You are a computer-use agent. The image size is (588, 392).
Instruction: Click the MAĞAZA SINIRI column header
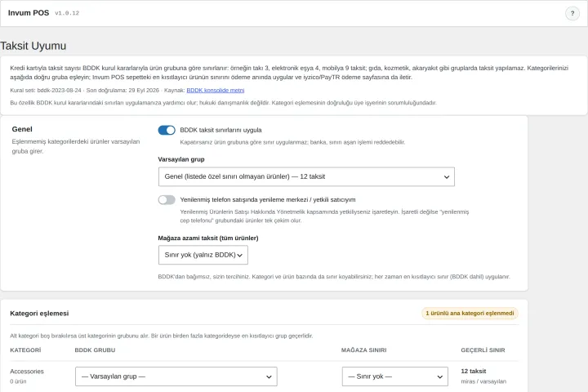pyautogui.click(x=363, y=350)
